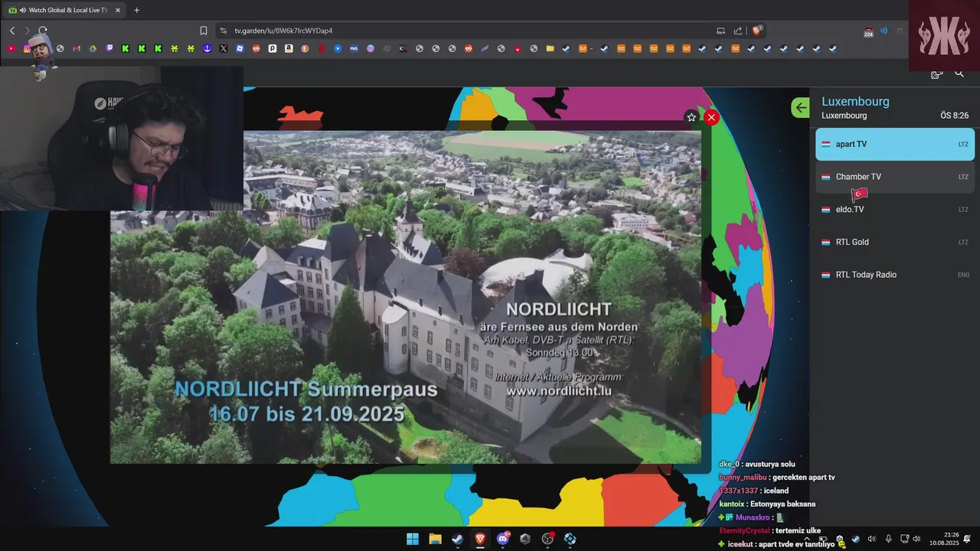
Task: Click the blue sound waves extension icon
Action: pos(884,31)
